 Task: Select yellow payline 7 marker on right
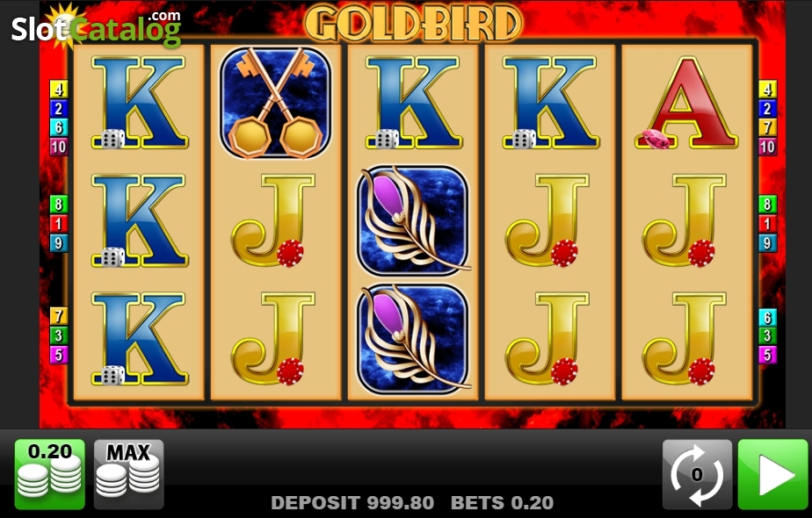point(767,128)
